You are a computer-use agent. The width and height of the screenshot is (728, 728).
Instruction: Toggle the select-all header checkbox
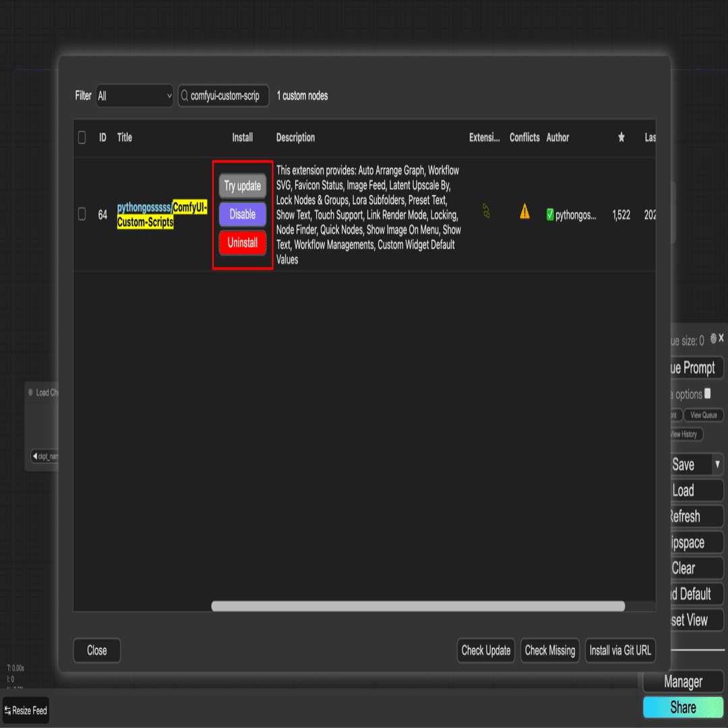click(82, 138)
